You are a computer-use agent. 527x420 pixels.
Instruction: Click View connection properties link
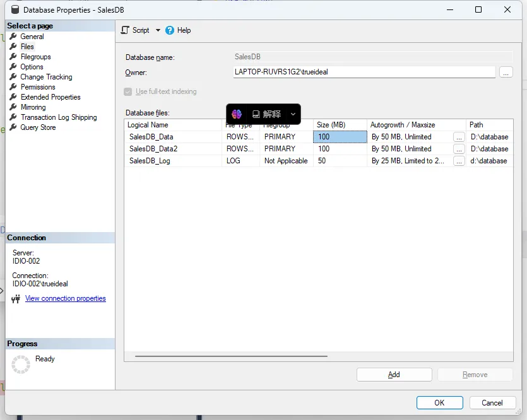66,298
